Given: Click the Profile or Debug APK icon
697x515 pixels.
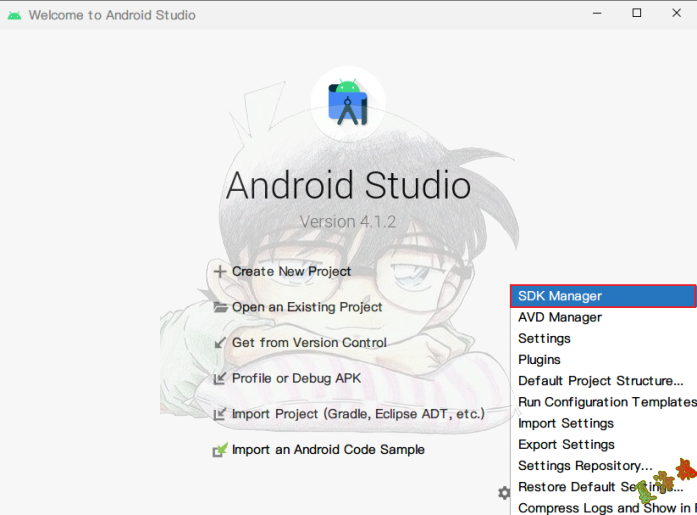Looking at the screenshot, I should point(220,379).
